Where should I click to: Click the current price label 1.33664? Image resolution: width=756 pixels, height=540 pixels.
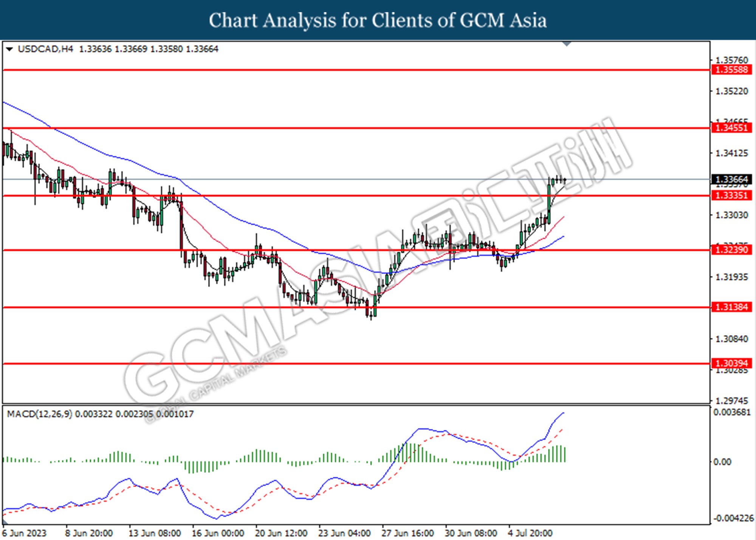coord(731,179)
